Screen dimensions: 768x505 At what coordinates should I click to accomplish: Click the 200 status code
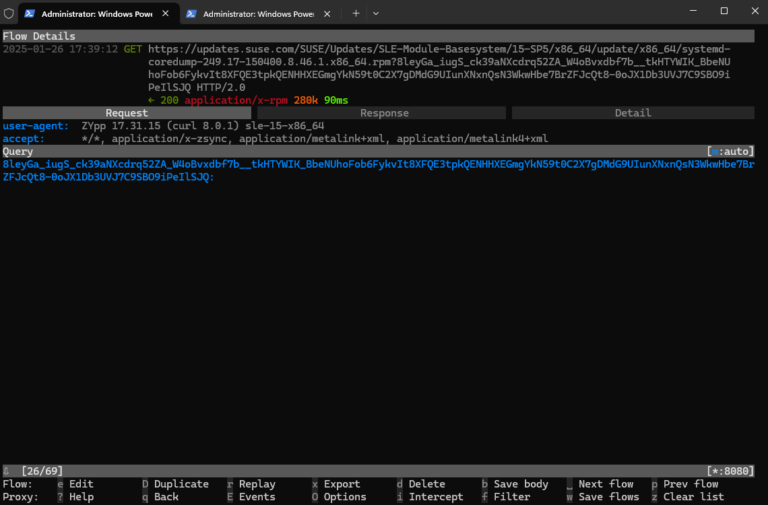169,100
